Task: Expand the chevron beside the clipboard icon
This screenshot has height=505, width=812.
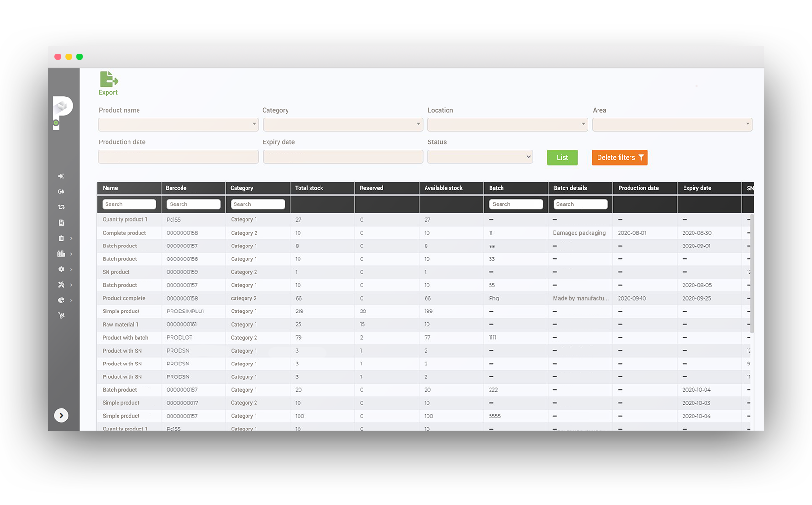Action: [x=71, y=238]
